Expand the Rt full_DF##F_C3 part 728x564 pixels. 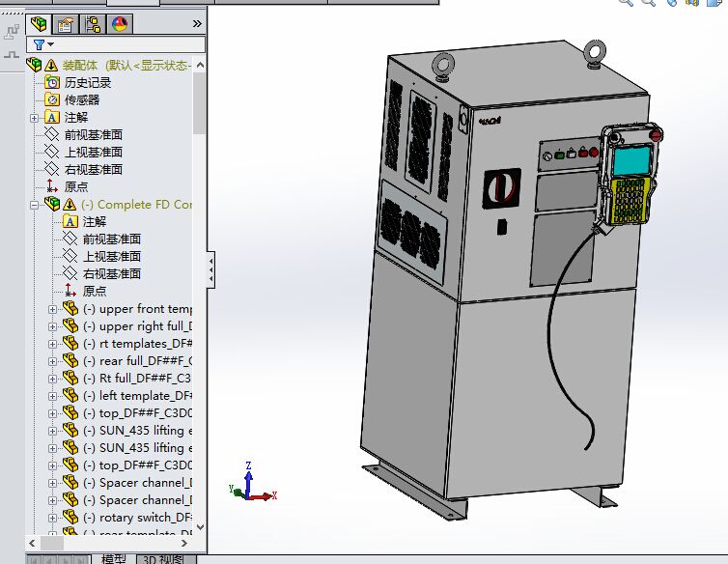pyautogui.click(x=52, y=379)
